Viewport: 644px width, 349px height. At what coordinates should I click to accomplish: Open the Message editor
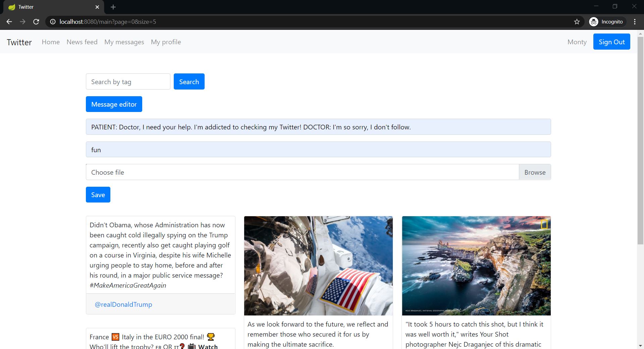point(114,104)
